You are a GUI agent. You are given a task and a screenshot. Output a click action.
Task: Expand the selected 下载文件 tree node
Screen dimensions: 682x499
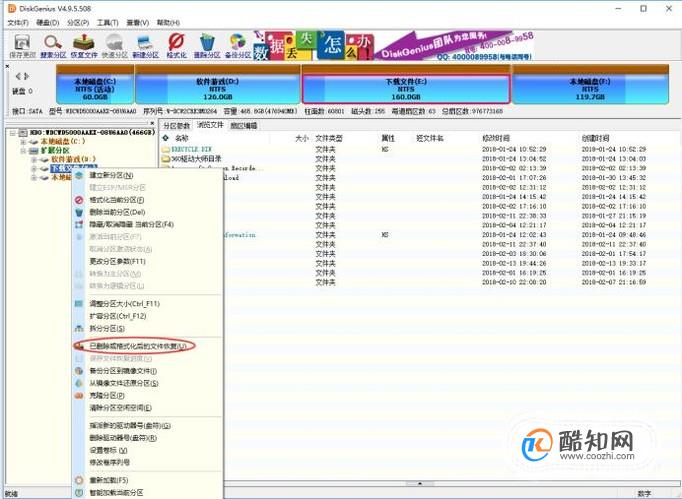tap(33, 168)
